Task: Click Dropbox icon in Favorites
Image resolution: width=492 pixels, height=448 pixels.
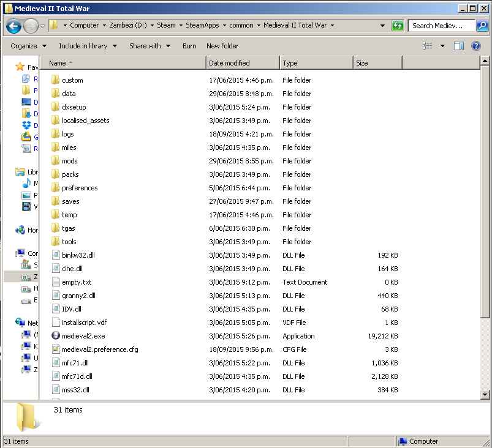Action: (26, 125)
